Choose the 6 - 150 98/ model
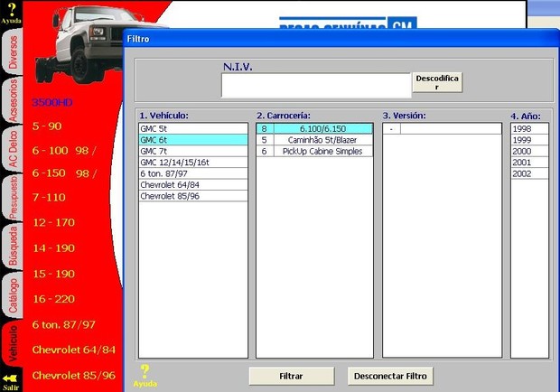The height and width of the screenshot is (392, 560). [x=64, y=173]
